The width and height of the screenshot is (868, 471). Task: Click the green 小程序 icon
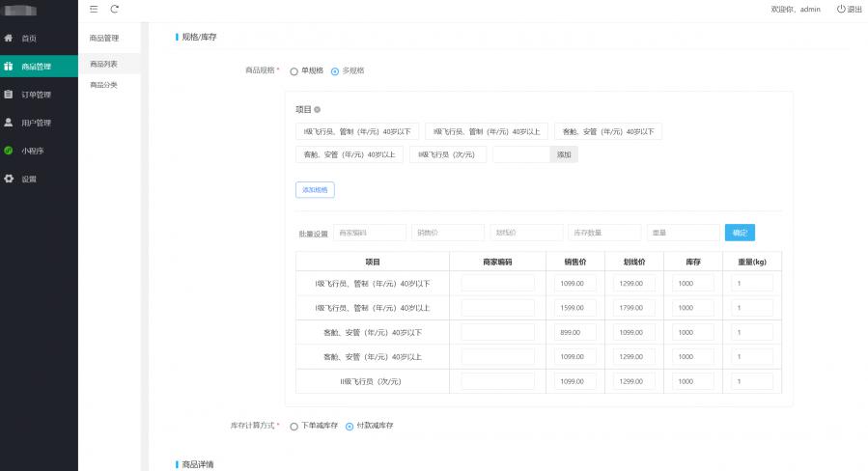[x=9, y=151]
